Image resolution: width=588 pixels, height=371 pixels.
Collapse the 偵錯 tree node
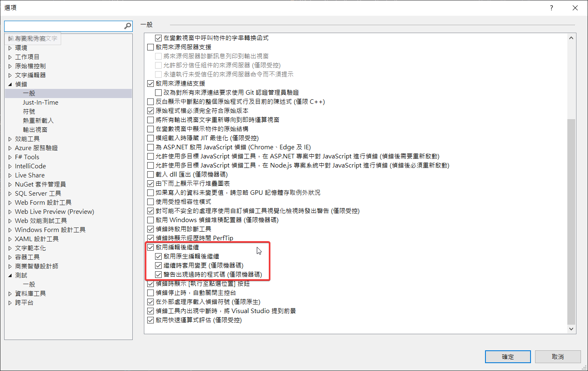[10, 84]
